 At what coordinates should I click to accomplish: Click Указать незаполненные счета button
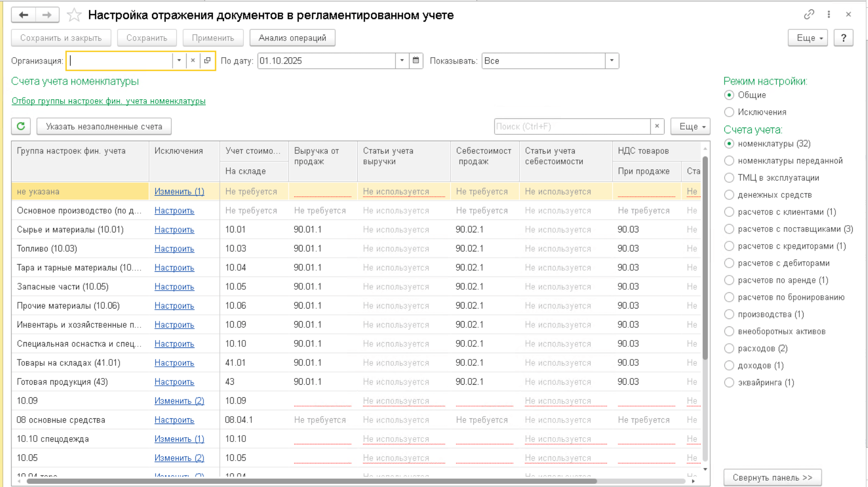(104, 126)
